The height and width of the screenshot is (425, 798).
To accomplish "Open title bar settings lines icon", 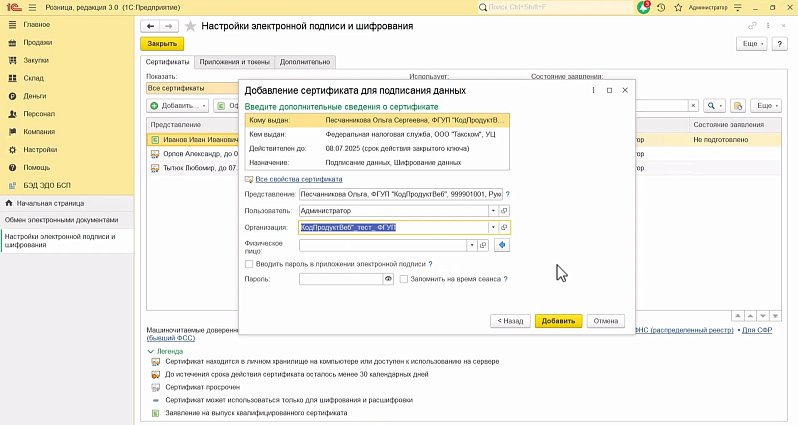I will [738, 8].
